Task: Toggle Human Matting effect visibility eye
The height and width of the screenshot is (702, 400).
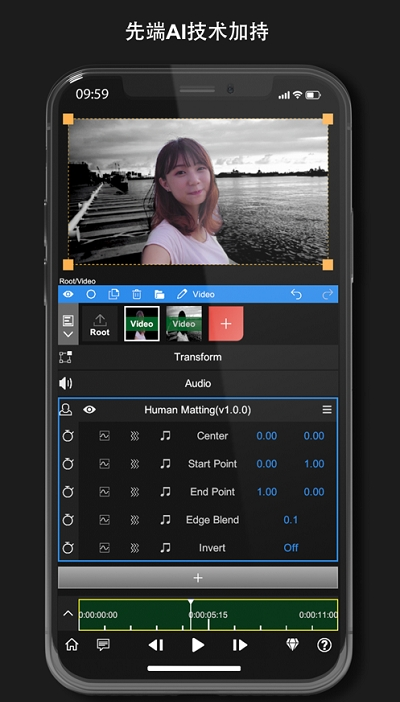Action: (90, 410)
